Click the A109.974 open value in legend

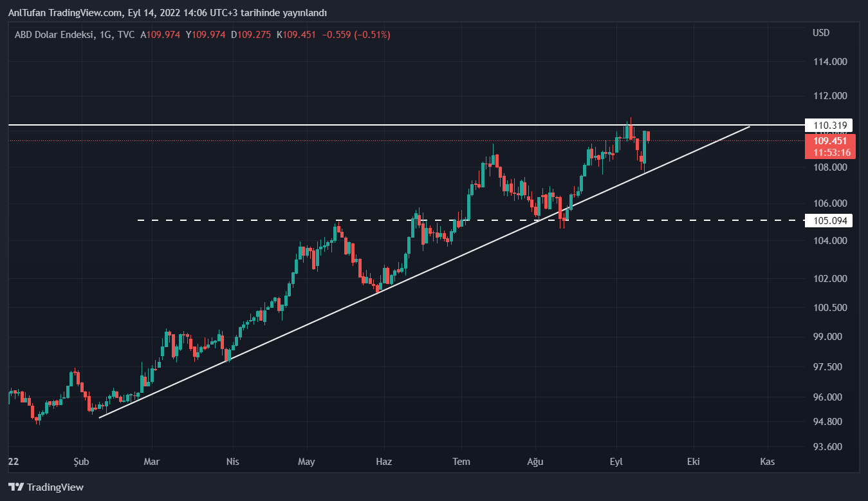pyautogui.click(x=160, y=35)
